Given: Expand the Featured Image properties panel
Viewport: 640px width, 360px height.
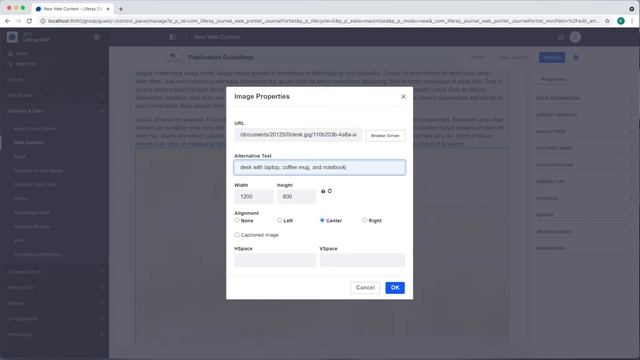Looking at the screenshot, I should (584, 149).
